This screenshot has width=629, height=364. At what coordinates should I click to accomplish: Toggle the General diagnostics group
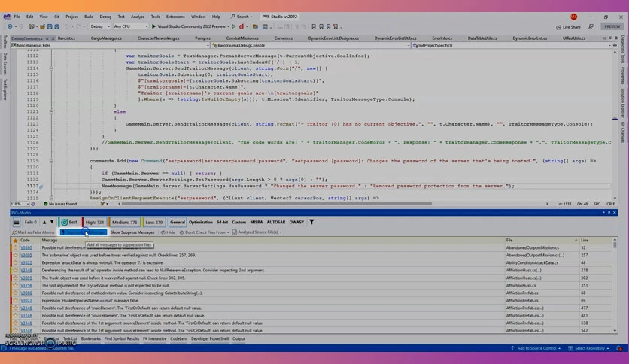(x=178, y=222)
